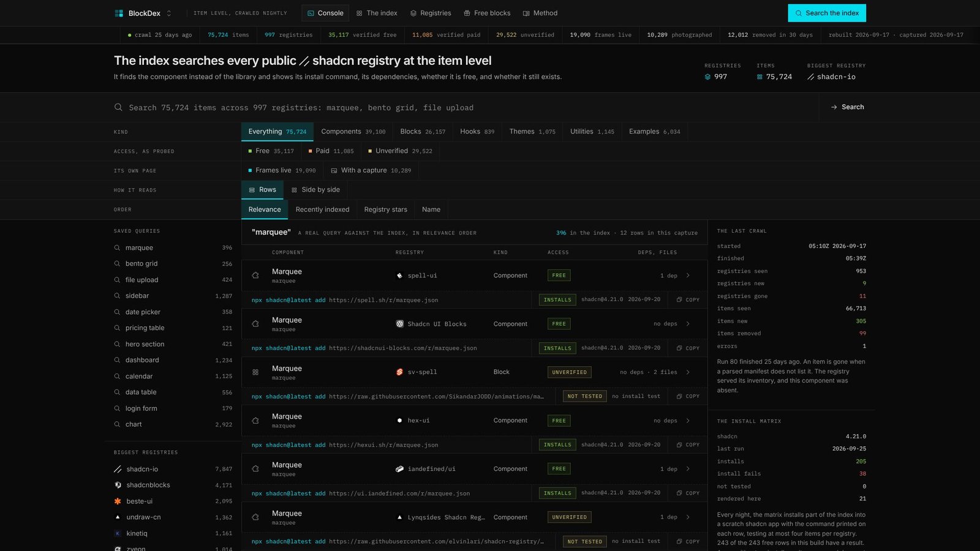
Task: Click search icon beside saved query chart
Action: tap(117, 424)
